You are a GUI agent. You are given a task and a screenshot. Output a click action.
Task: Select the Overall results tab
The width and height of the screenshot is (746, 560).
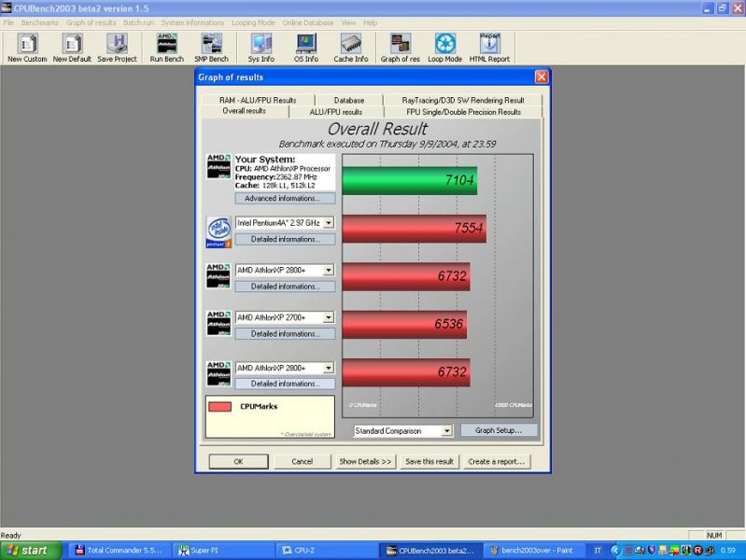244,111
